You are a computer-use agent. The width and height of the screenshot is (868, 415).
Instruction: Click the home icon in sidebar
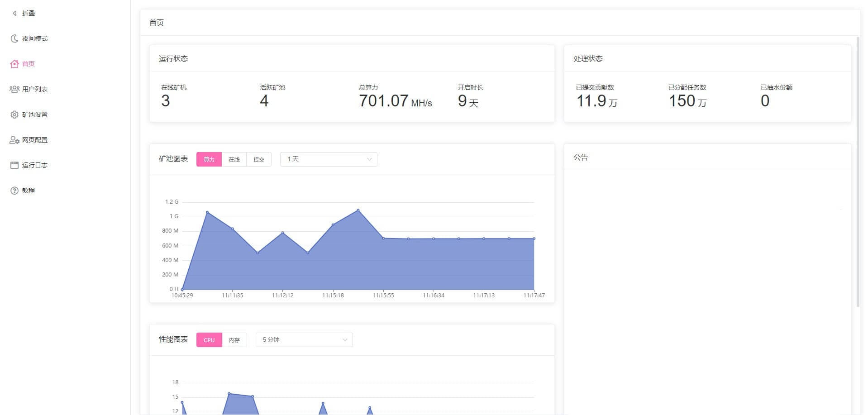click(x=14, y=64)
